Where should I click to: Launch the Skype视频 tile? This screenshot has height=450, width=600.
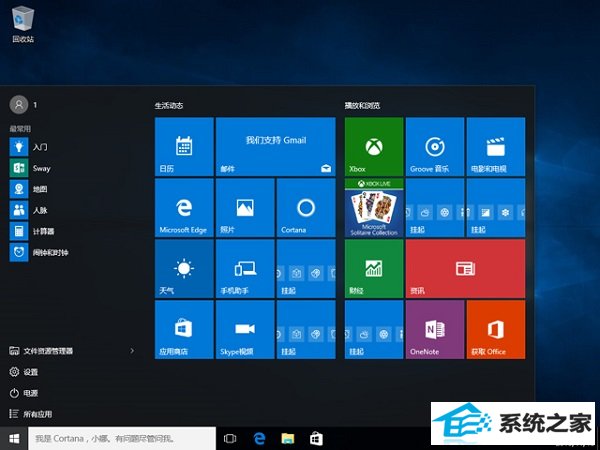(245, 329)
